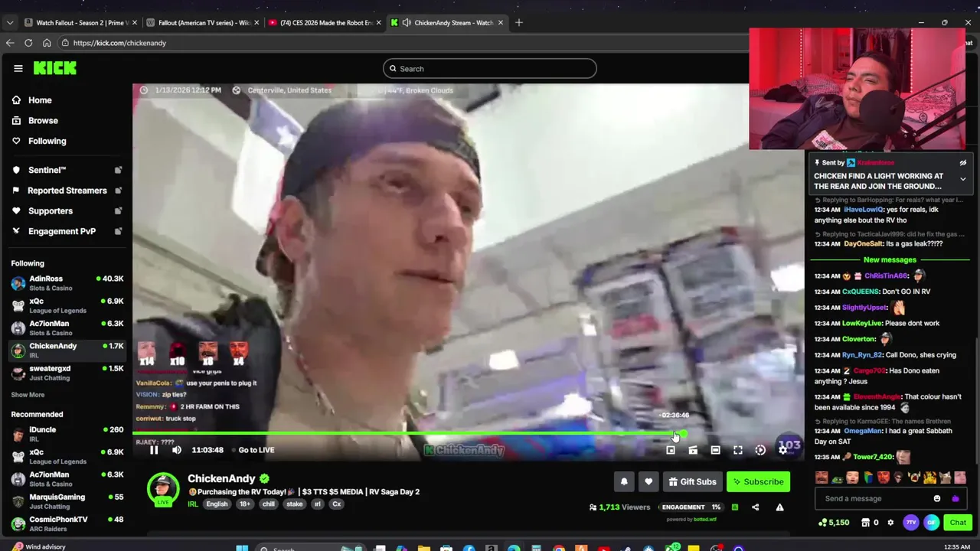Open the channel points 5,150 balance
This screenshot has height=551, width=980.
[x=835, y=523]
